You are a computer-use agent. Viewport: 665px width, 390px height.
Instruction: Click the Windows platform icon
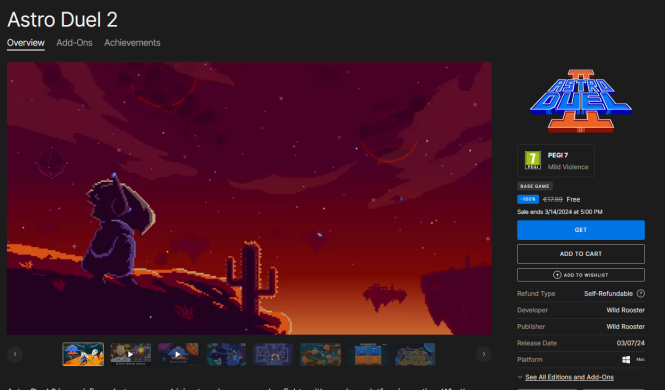[626, 359]
